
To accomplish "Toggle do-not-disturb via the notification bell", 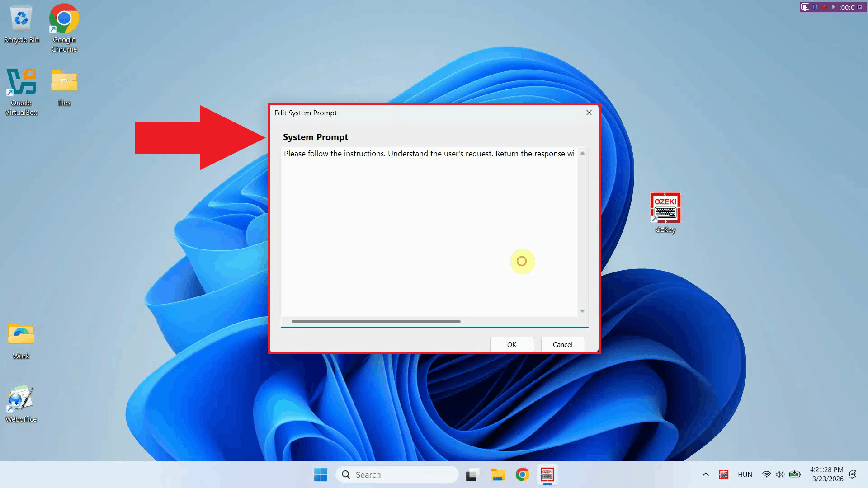I will pos(853,474).
